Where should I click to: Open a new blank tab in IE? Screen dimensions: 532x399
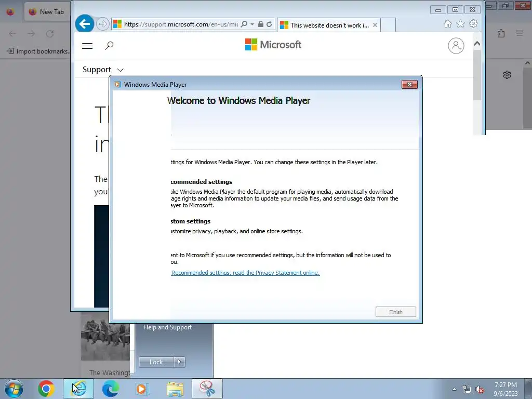click(388, 25)
